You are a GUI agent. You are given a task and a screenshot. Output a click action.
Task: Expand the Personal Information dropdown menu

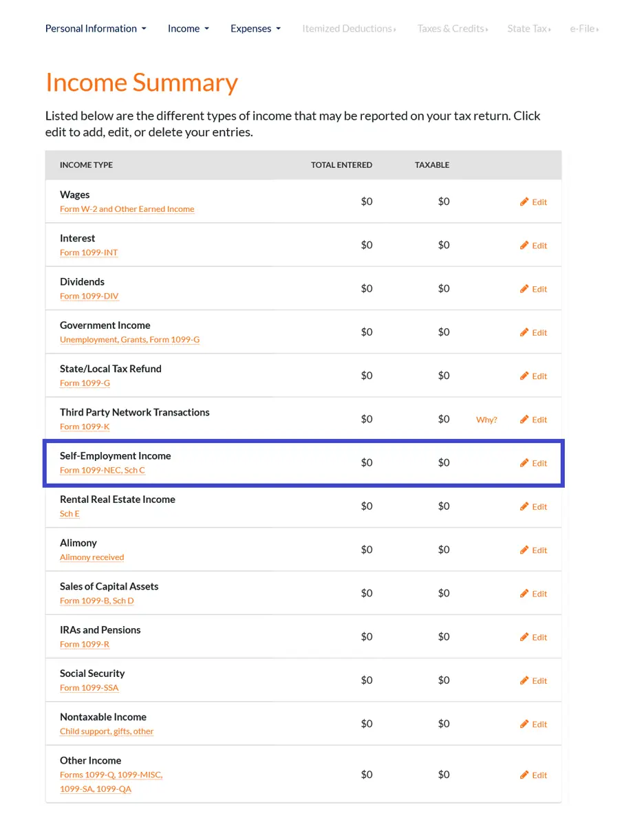(96, 29)
